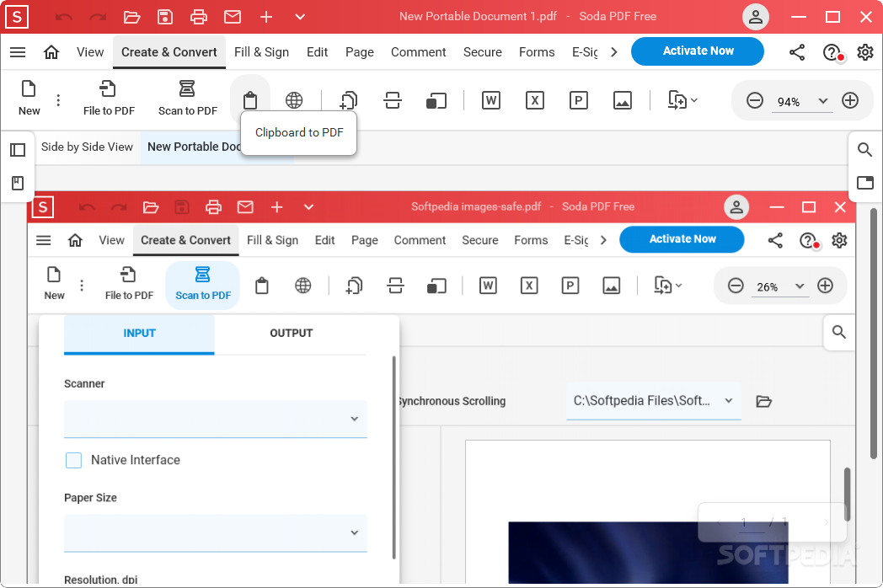Click the save disk icon in top title bar
This screenshot has width=883, height=588.
pyautogui.click(x=165, y=17)
